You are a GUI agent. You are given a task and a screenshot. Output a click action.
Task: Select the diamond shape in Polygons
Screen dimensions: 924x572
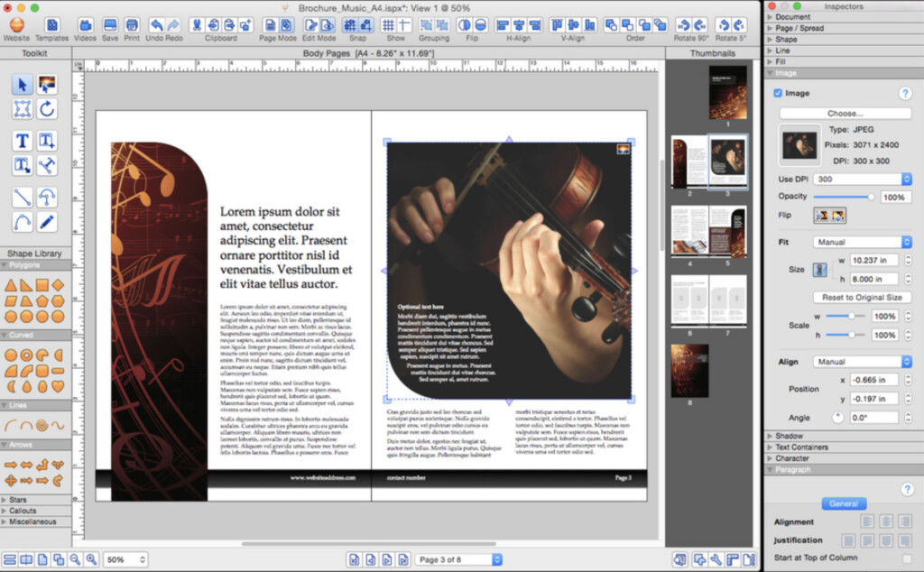[57, 286]
